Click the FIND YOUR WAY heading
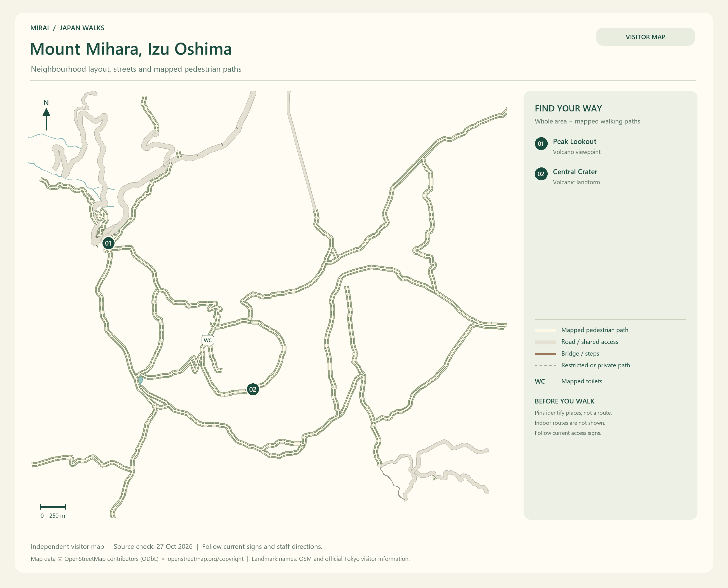Image resolution: width=728 pixels, height=588 pixels. pyautogui.click(x=568, y=108)
